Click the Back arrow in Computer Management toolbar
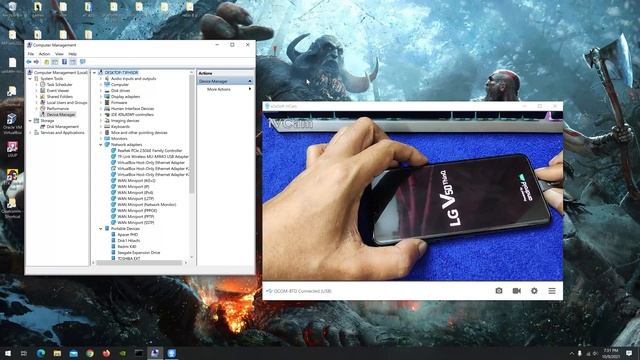This screenshot has width=640, height=360. click(x=29, y=62)
